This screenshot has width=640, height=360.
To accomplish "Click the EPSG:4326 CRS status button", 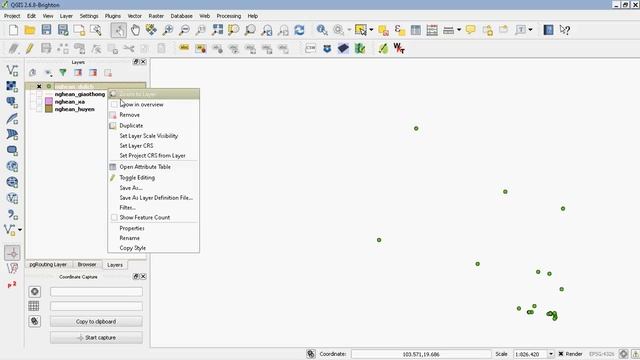I will (602, 354).
